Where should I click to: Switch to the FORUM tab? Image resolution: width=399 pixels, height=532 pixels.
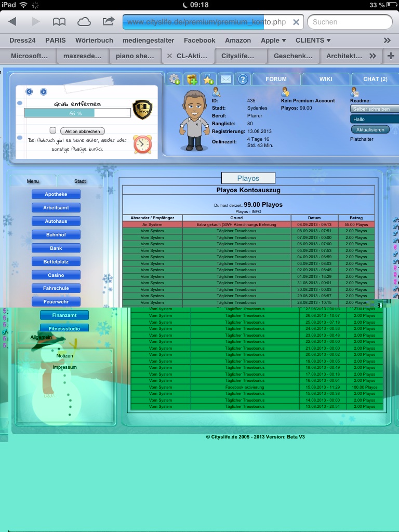point(276,79)
